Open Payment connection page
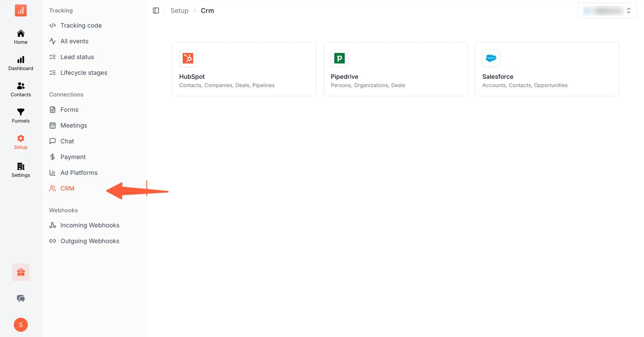Screen dimensions: 644x337 73,156
